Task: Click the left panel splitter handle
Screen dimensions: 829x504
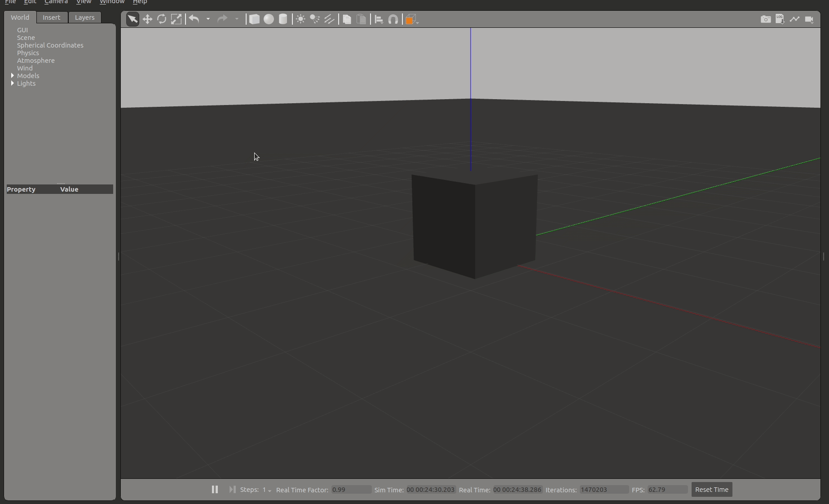Action: pyautogui.click(x=118, y=257)
